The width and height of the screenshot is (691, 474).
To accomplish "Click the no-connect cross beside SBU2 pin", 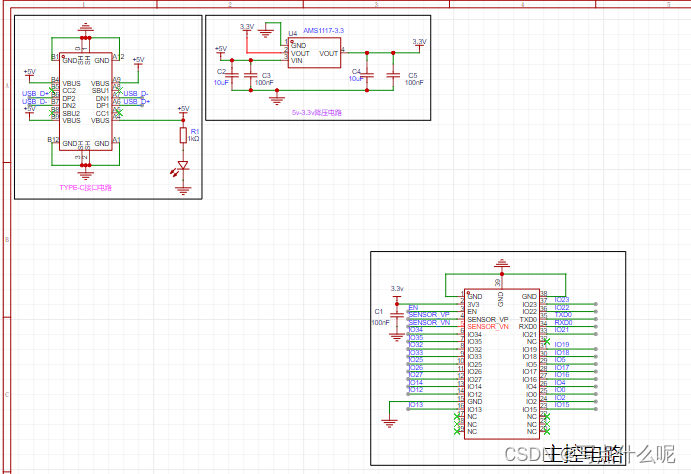I will (x=52, y=113).
